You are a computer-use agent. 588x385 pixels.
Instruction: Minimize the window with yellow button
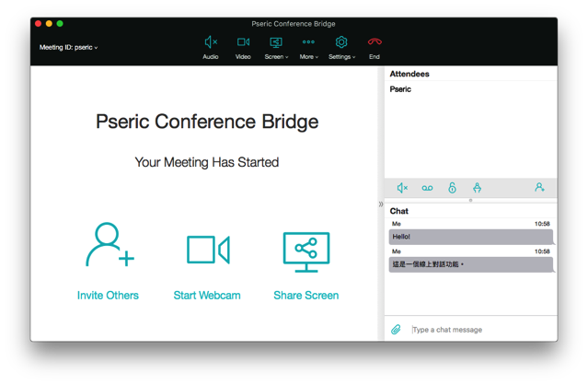(x=49, y=24)
